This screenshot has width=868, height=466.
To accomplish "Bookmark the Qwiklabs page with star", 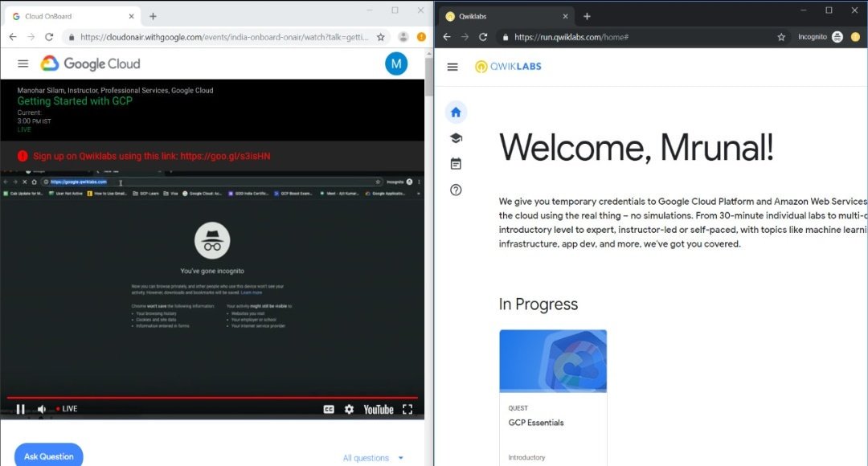I will 781,37.
